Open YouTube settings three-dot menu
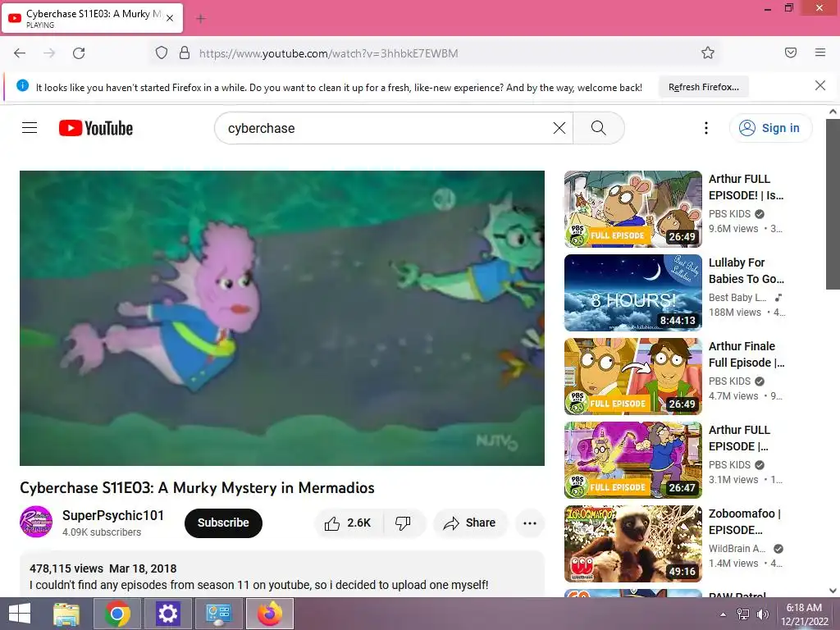This screenshot has height=630, width=840. [706, 128]
